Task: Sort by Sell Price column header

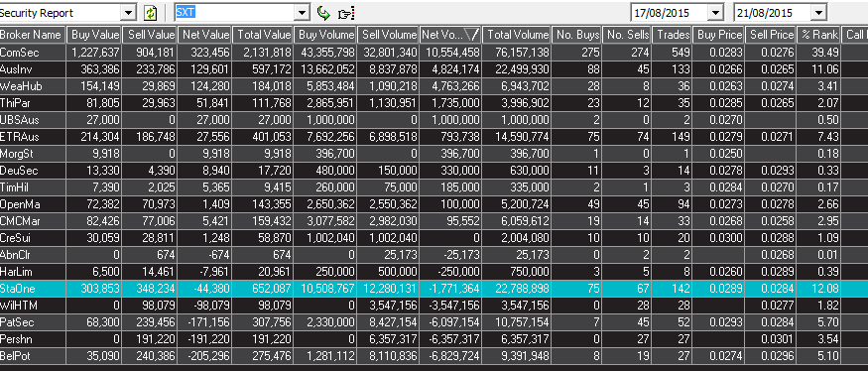Action: 771,35
